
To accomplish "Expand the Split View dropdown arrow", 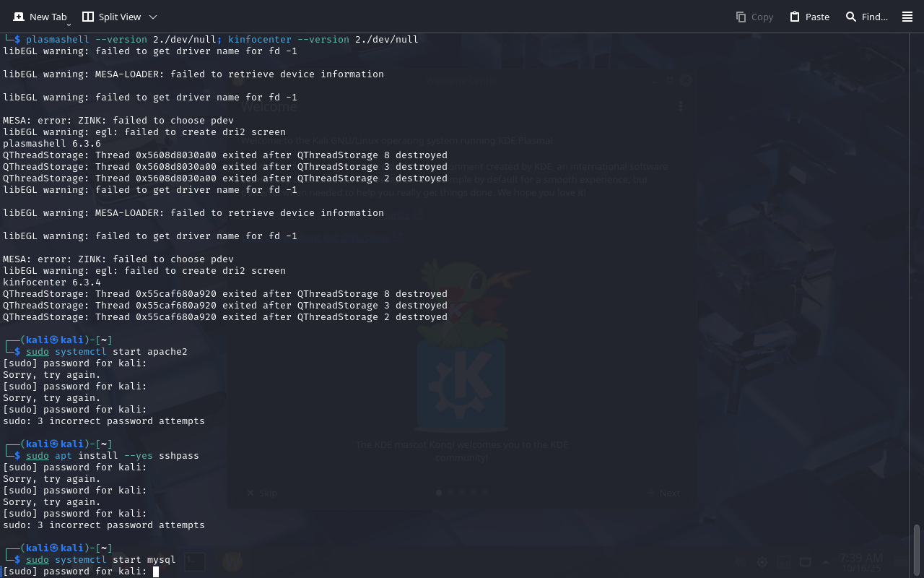I will (153, 17).
